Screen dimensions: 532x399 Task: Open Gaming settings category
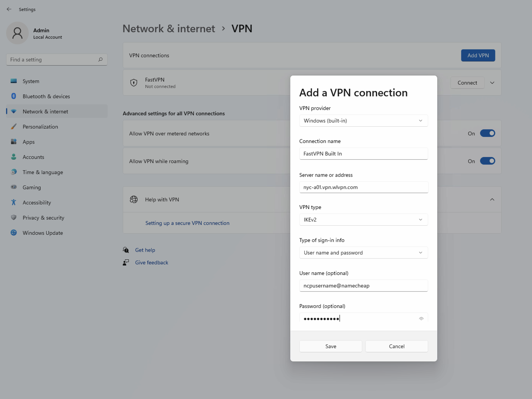point(57,187)
